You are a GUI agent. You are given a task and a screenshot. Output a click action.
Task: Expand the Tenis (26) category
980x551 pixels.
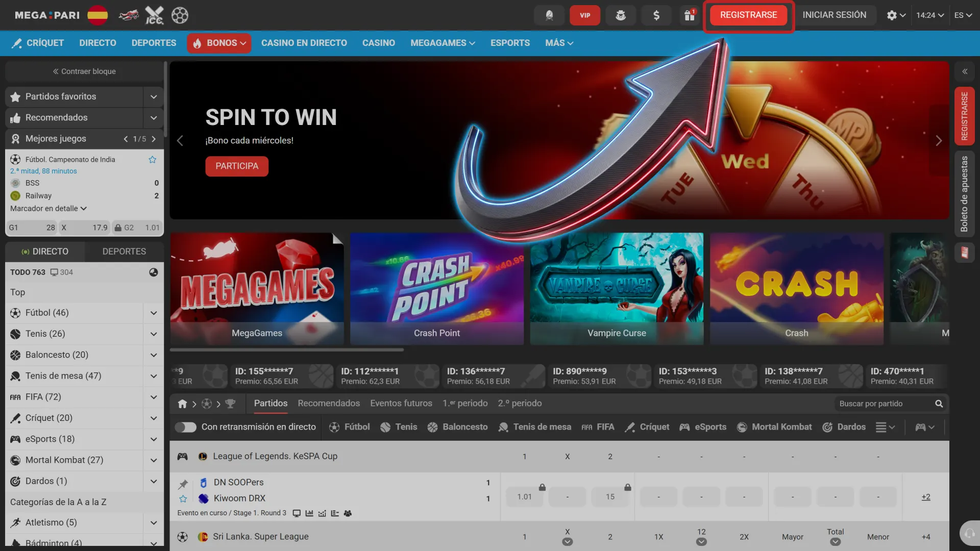point(154,334)
